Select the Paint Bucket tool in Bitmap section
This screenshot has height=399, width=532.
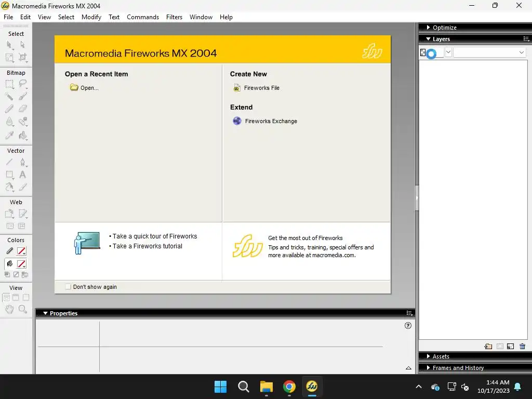(22, 135)
